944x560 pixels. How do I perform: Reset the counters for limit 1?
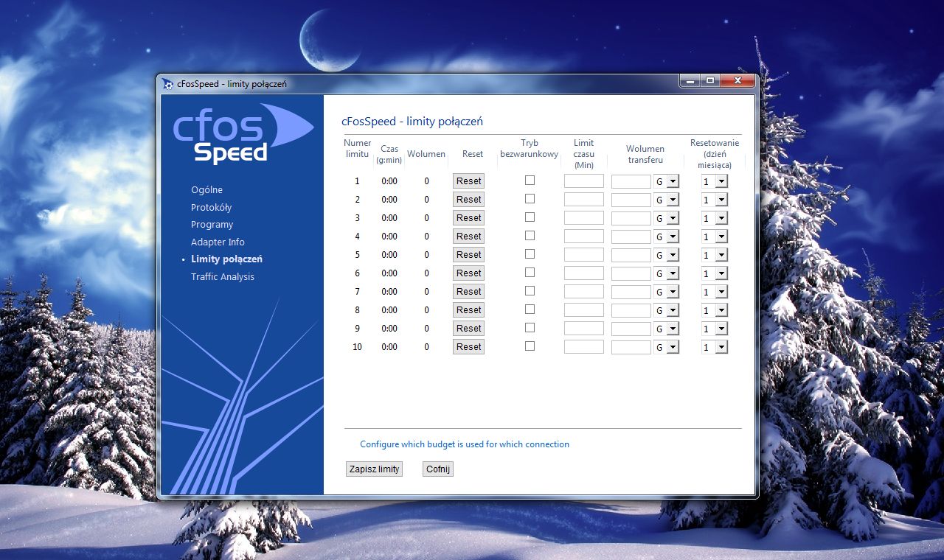click(x=468, y=181)
